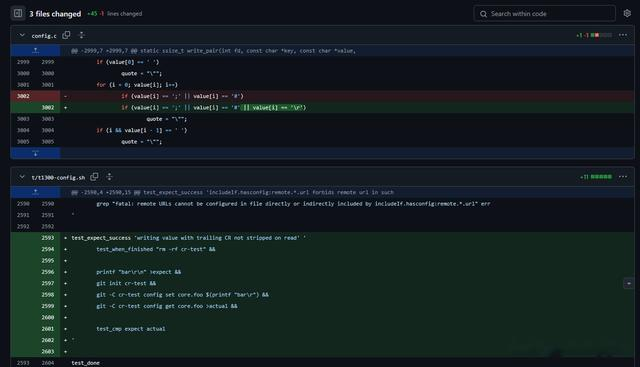Select removed line 3002 number
The height and width of the screenshot is (367, 640).
23,96
